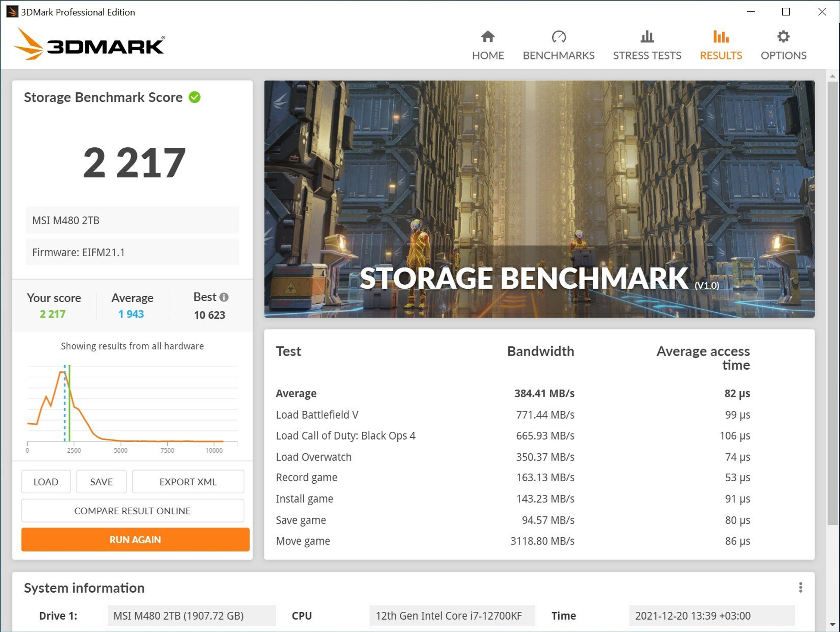Screen dimensions: 840x632
Task: Click Your score value 2 217
Action: (52, 314)
